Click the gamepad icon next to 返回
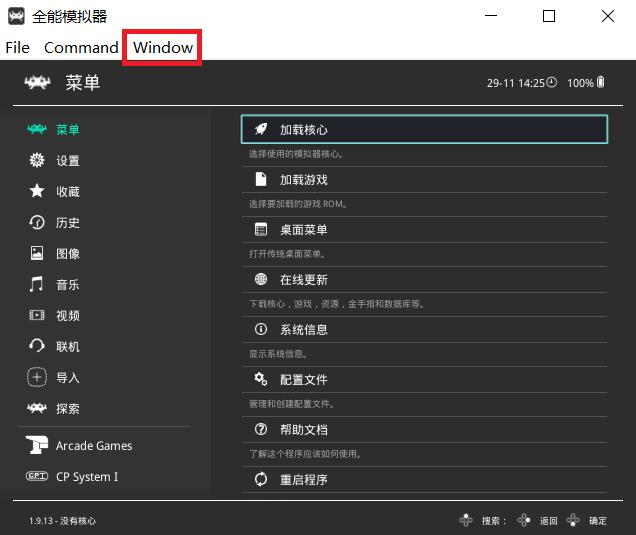Screen dimensions: 636x535 coord(524,520)
